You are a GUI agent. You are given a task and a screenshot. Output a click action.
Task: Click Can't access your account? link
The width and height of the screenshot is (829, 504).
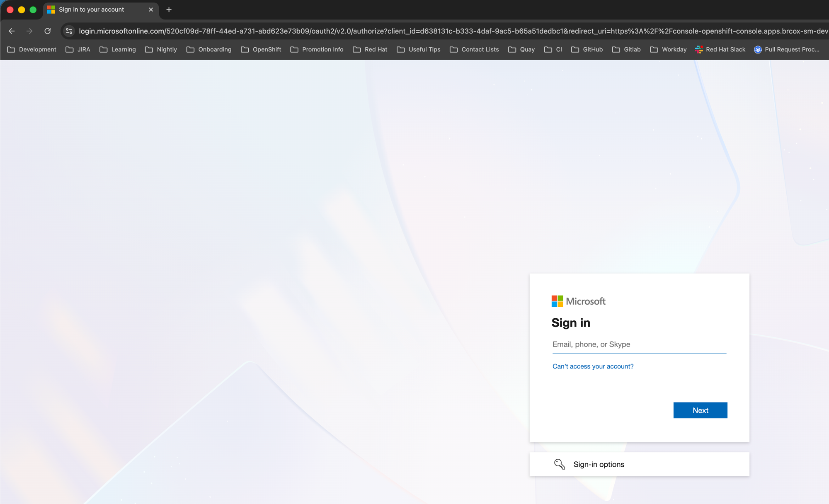[593, 366]
